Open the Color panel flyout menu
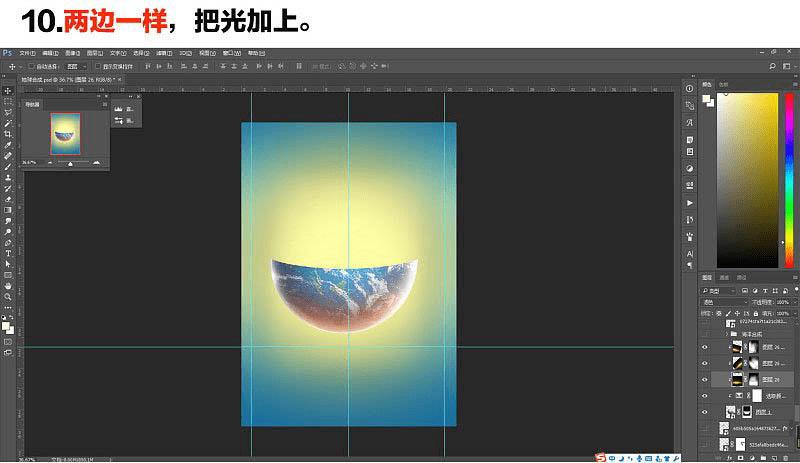The height and width of the screenshot is (463, 800). coord(795,84)
